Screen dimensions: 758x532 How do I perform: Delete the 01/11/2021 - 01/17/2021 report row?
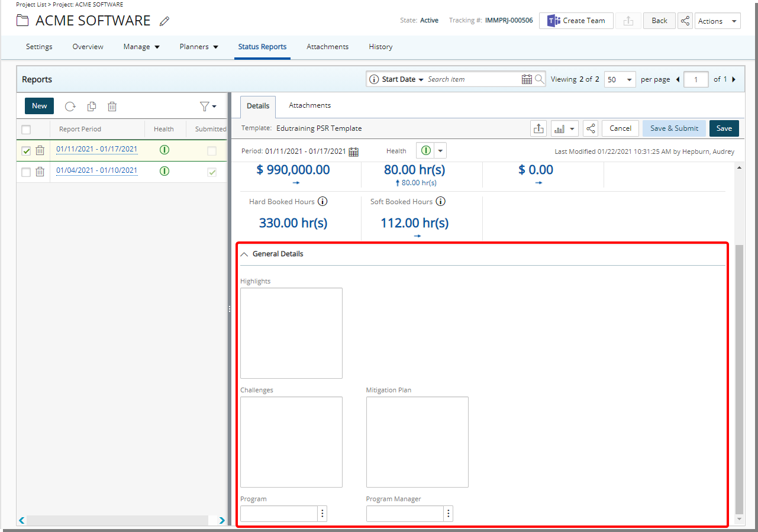click(40, 150)
